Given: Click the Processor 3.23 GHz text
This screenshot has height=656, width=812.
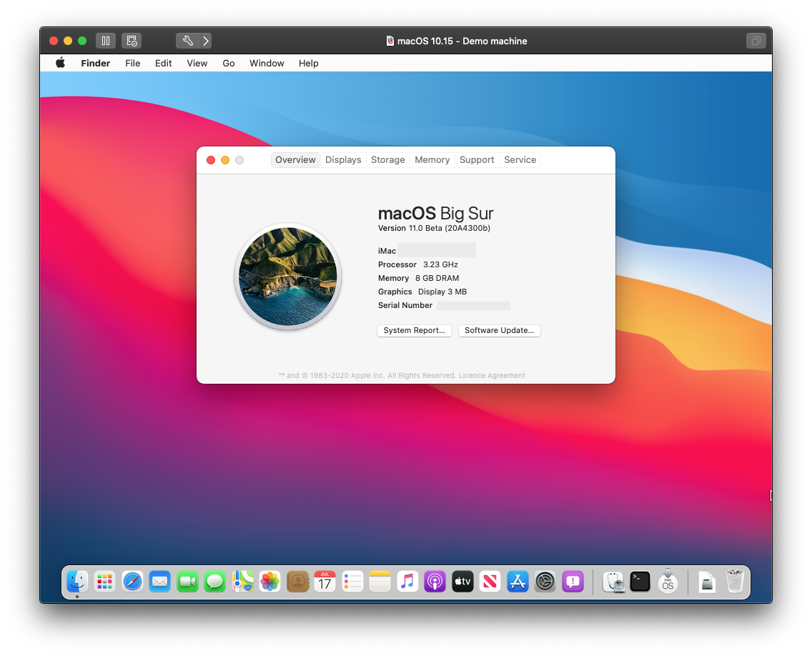Looking at the screenshot, I should click(418, 264).
